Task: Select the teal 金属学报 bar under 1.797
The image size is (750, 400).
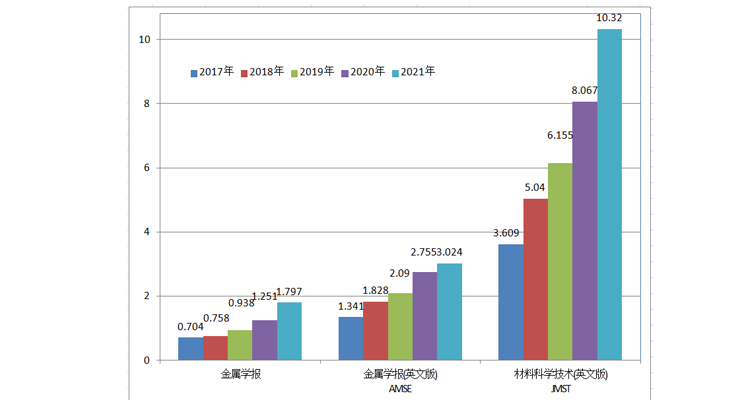Action: 289,331
